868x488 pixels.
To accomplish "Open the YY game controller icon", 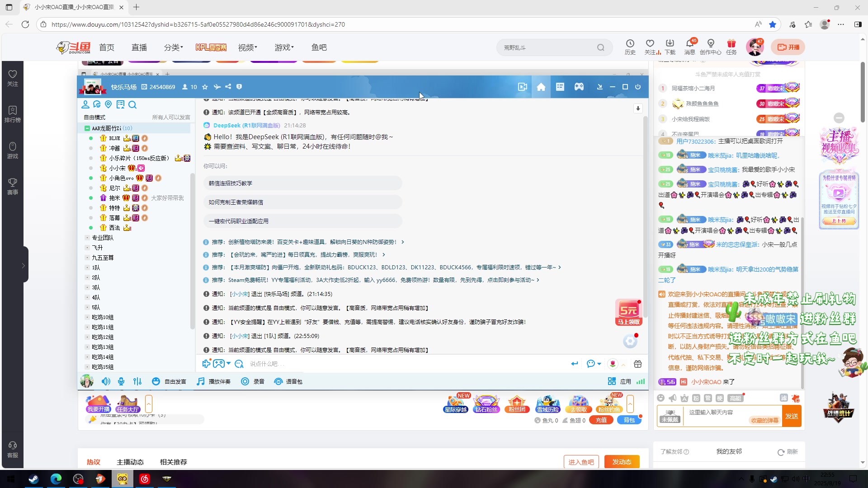I will coord(579,87).
